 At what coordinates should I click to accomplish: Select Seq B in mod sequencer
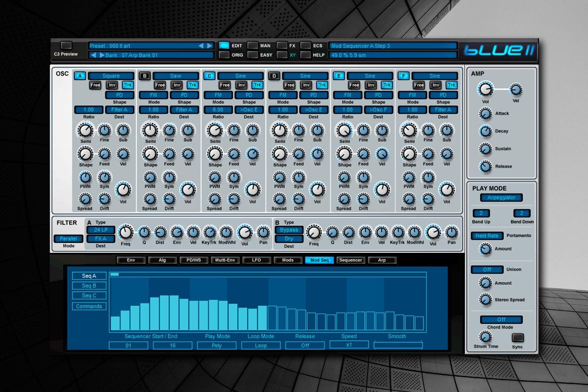pyautogui.click(x=89, y=286)
